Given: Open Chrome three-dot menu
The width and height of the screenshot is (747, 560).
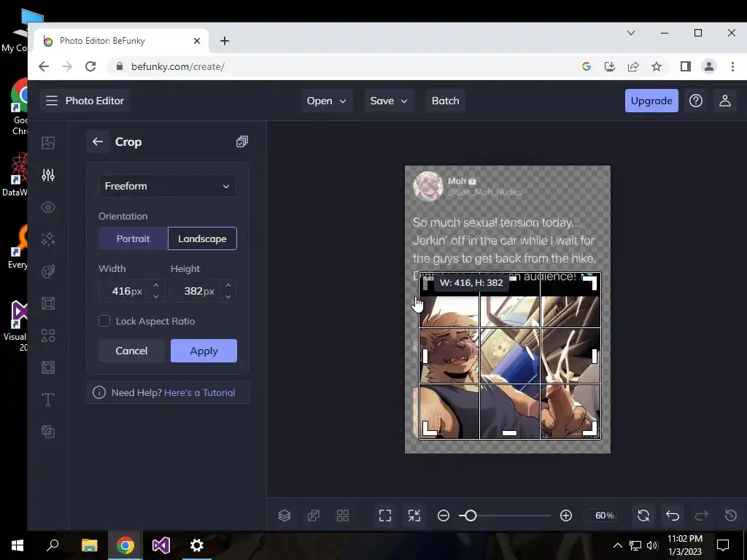Looking at the screenshot, I should tap(732, 66).
